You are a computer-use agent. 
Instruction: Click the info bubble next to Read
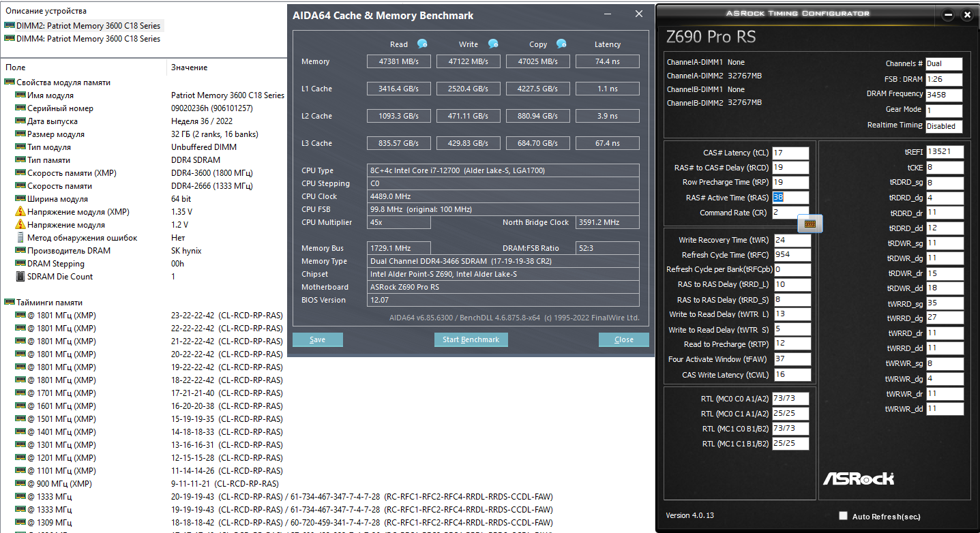tap(422, 44)
